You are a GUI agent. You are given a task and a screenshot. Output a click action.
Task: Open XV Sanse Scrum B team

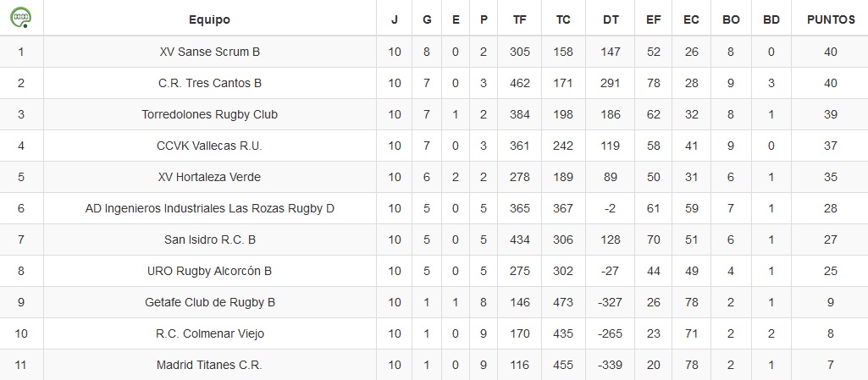coord(209,52)
